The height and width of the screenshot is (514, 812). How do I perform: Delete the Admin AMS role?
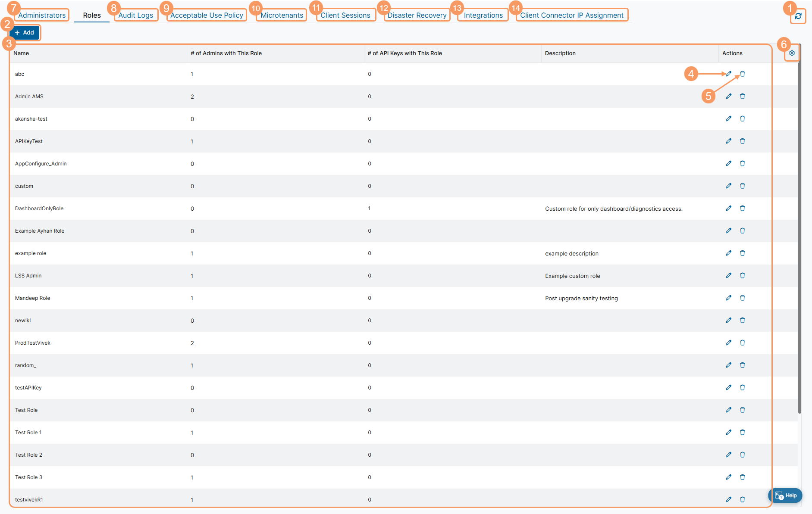click(x=742, y=97)
